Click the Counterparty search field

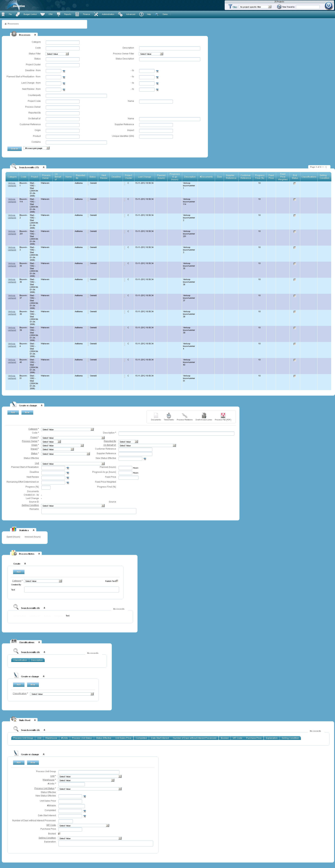coord(76,96)
